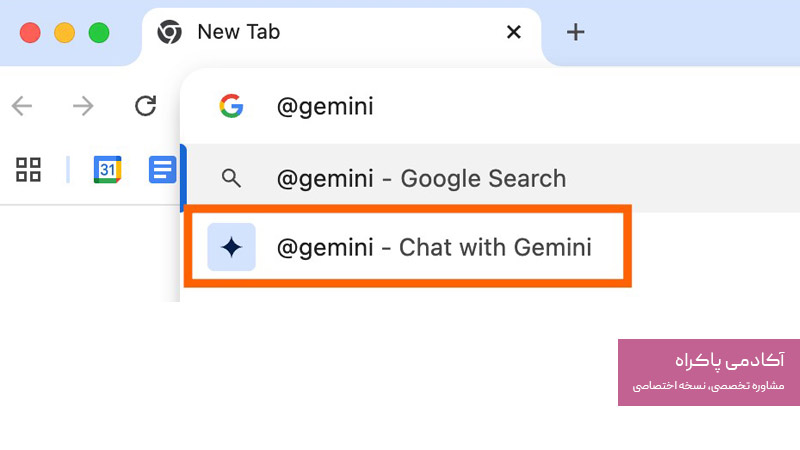Maximize the window with the green button
800x450 pixels.
[x=98, y=32]
